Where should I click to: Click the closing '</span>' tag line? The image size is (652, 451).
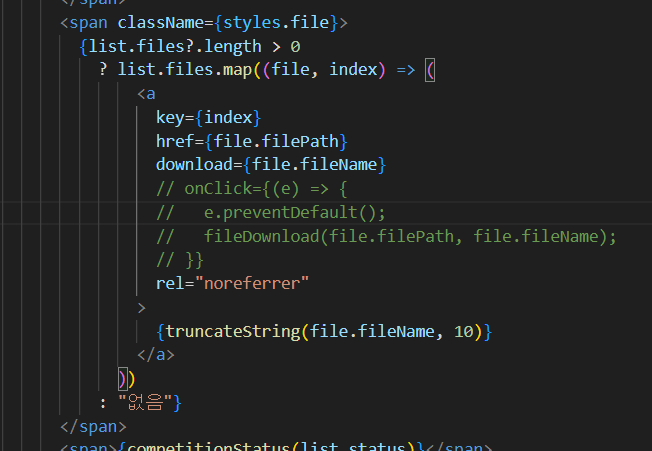[x=93, y=426]
